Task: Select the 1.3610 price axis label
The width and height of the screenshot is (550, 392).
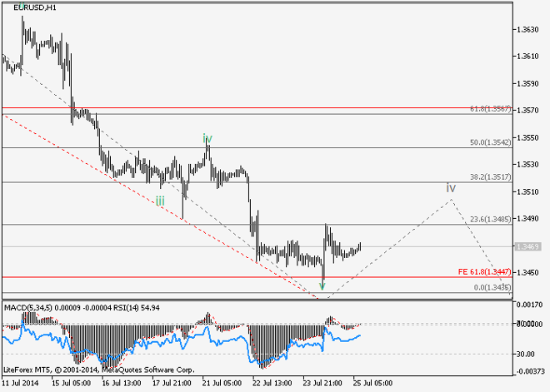Action: click(527, 57)
